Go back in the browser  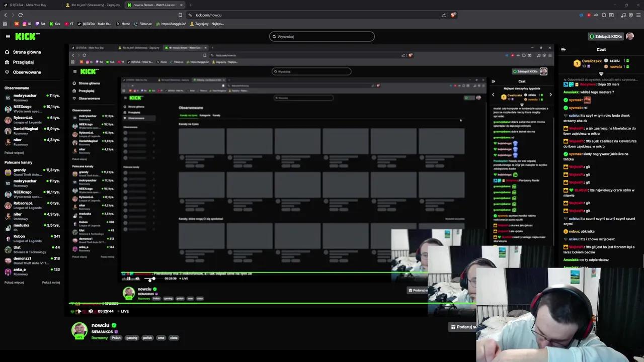[6, 15]
